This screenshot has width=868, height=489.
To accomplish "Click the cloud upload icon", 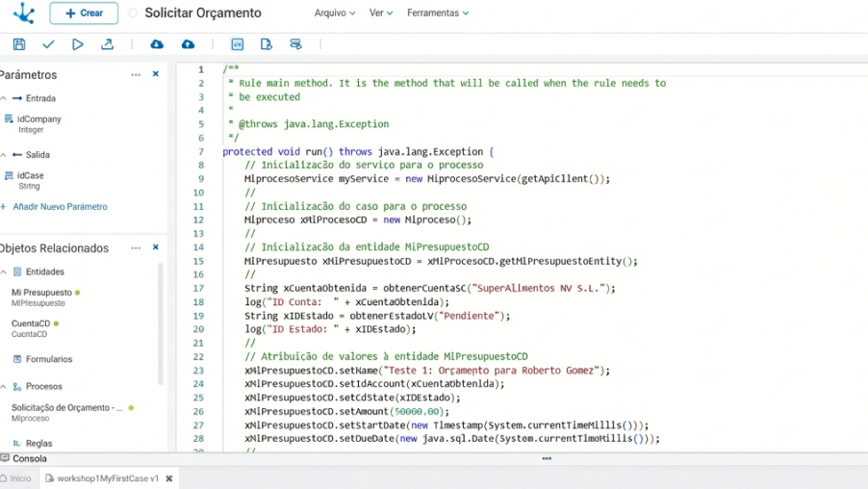I will (188, 44).
